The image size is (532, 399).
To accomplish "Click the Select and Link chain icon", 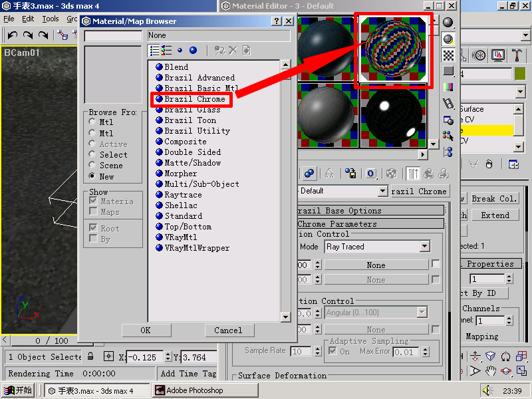I will point(63,35).
